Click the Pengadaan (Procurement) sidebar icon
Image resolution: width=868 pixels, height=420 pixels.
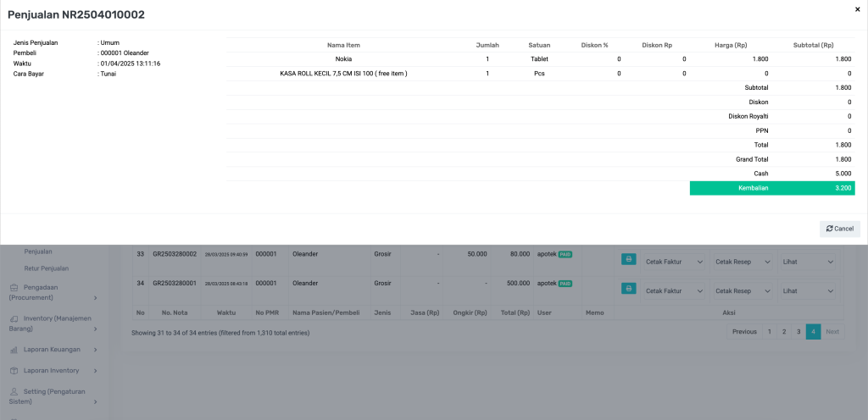14,287
